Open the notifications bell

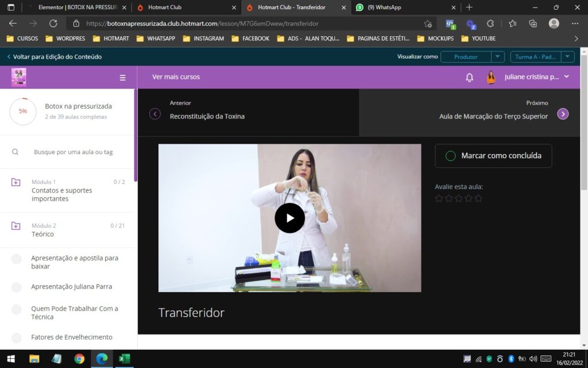coord(469,77)
